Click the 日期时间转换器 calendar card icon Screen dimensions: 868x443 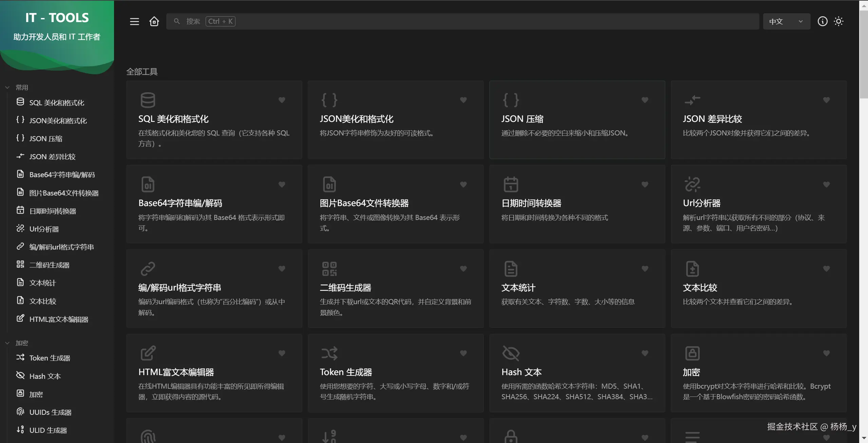click(x=511, y=184)
